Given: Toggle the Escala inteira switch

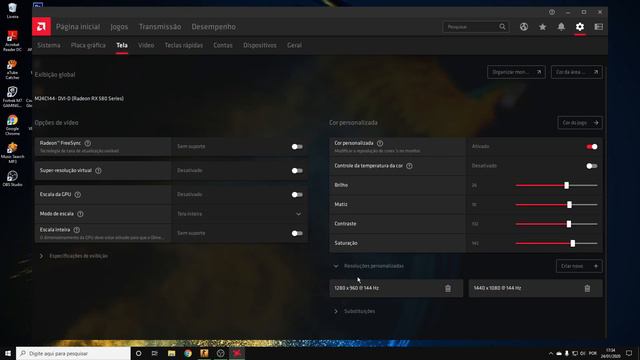Looking at the screenshot, I should (297, 233).
